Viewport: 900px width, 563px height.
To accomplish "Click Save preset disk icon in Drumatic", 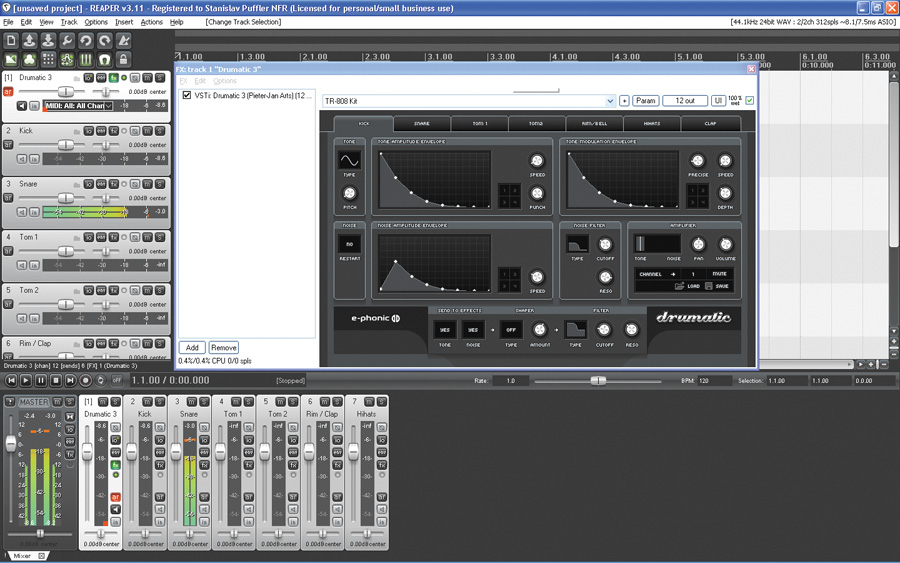I will click(x=709, y=286).
